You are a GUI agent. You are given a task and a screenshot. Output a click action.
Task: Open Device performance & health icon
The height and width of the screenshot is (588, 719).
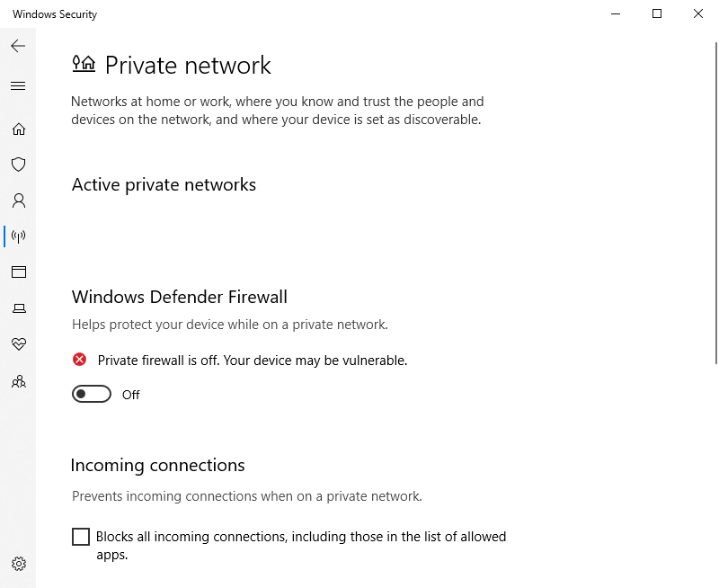[18, 344]
